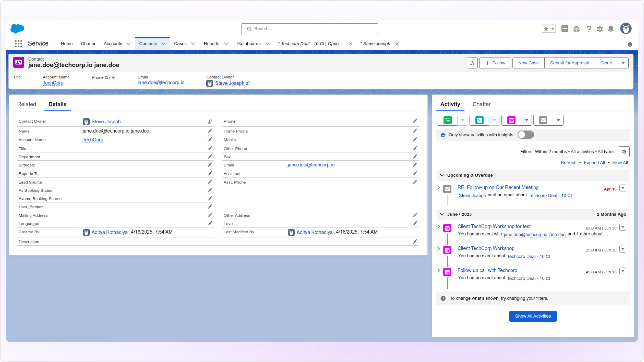Open jane.doe@techcorp.io email link in Details
644x362 pixels.
[311, 165]
